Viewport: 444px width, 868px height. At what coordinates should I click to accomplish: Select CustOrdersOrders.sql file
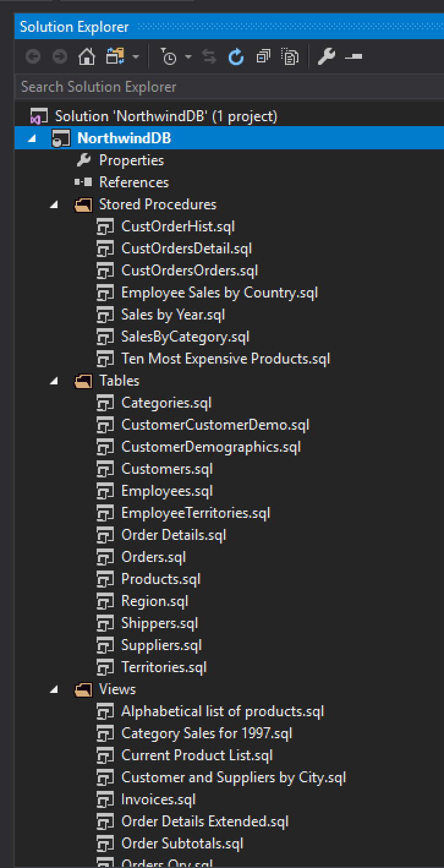tap(190, 271)
